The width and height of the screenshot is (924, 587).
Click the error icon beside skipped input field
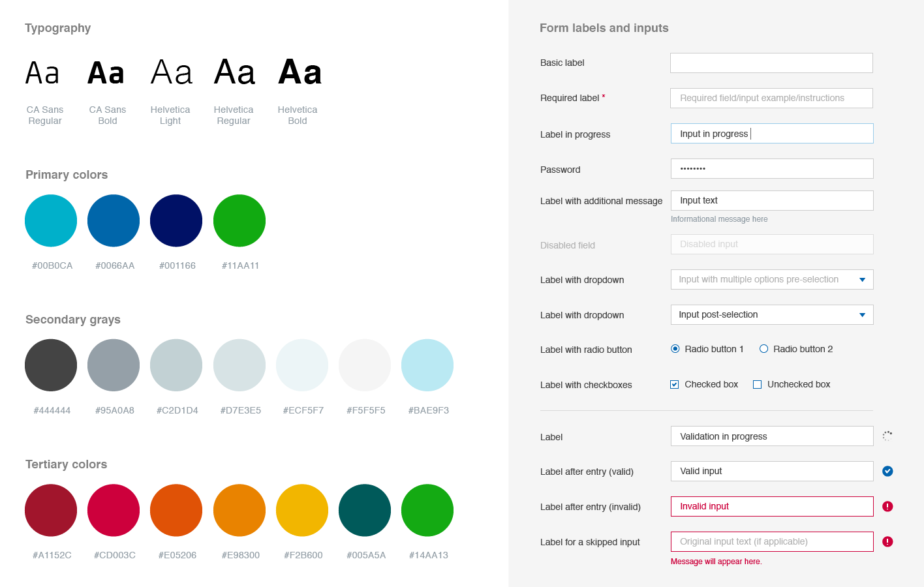887,541
